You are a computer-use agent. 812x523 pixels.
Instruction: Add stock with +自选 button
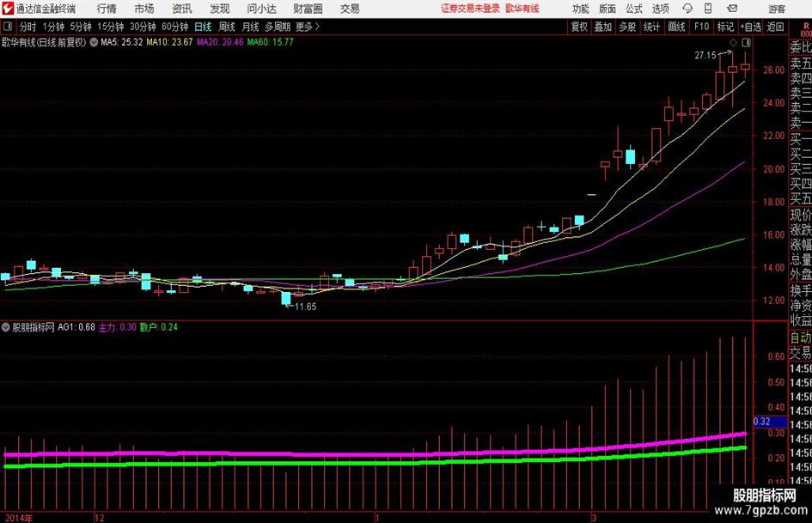pyautogui.click(x=751, y=27)
